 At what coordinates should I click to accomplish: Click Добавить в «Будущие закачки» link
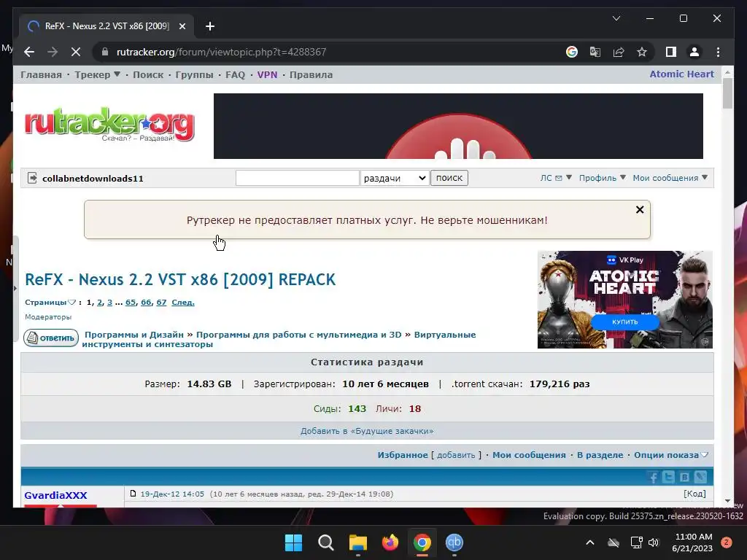coord(367,431)
